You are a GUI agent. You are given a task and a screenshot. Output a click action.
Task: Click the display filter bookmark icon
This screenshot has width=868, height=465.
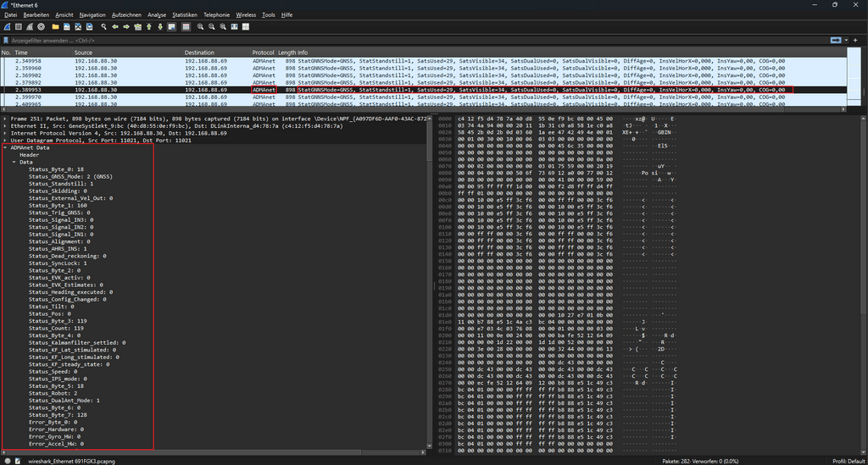pos(7,40)
